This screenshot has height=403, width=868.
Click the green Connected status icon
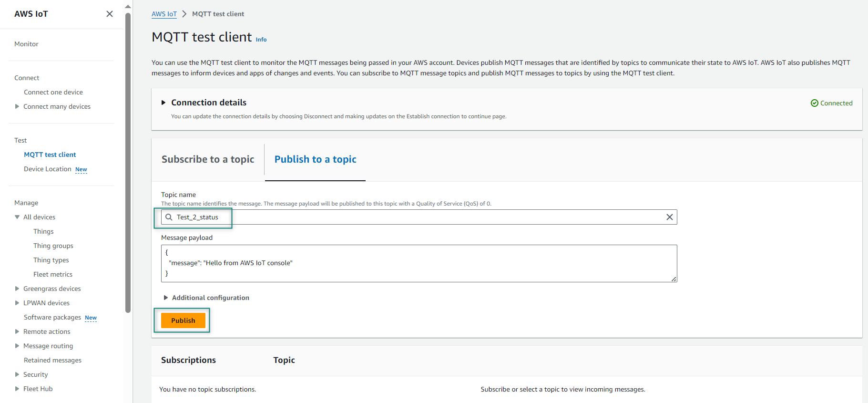pyautogui.click(x=814, y=103)
